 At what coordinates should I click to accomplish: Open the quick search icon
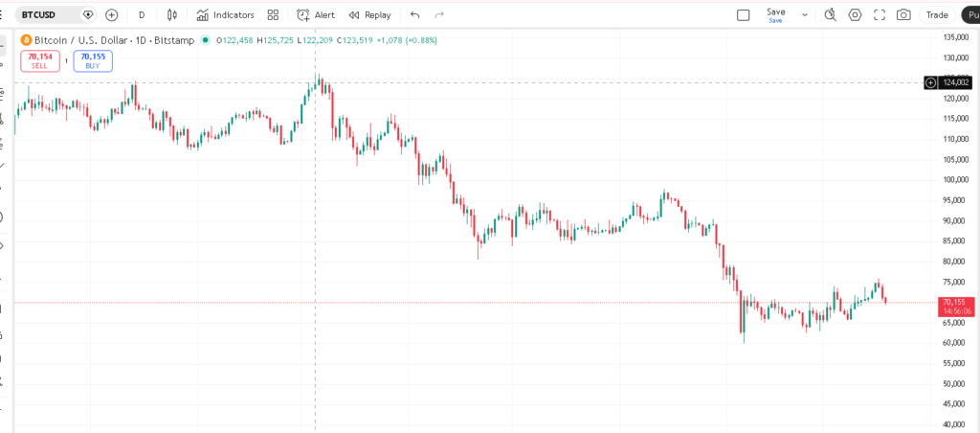[830, 14]
